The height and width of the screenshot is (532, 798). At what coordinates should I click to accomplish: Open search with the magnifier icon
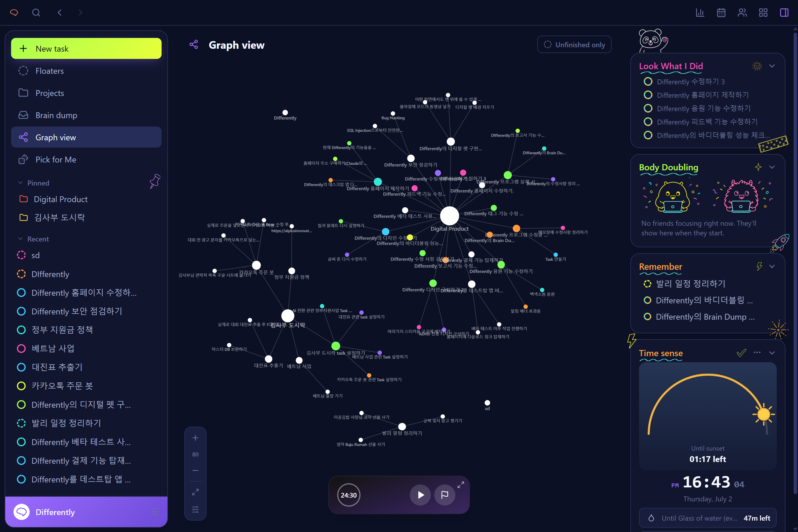(x=36, y=13)
